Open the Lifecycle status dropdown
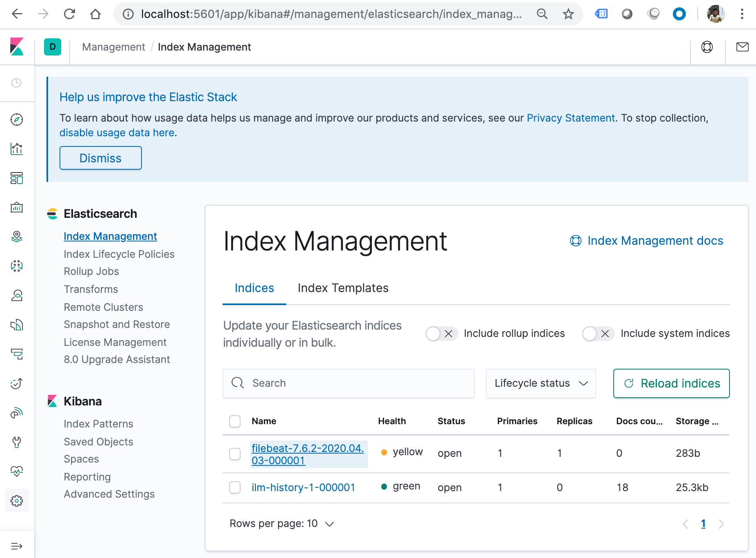This screenshot has height=558, width=756. pyautogui.click(x=541, y=383)
